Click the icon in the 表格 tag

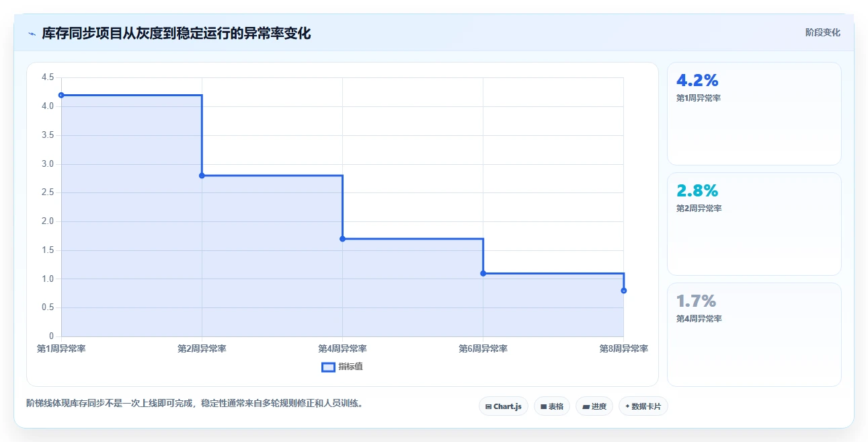pyautogui.click(x=543, y=406)
